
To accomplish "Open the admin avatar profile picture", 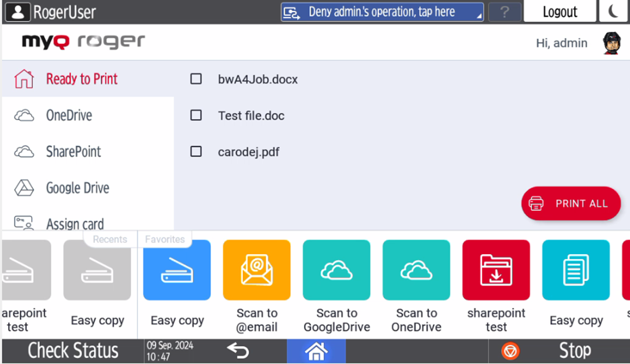I will click(x=612, y=43).
